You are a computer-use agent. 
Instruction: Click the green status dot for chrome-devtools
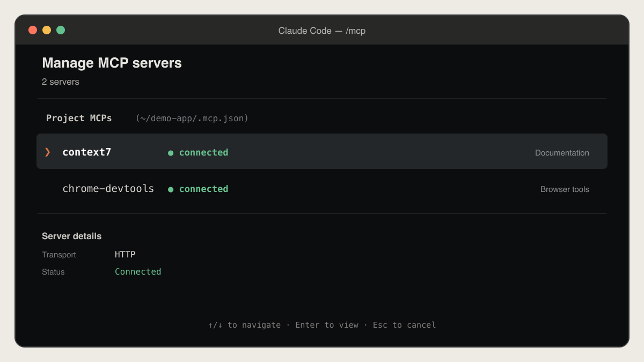171,189
